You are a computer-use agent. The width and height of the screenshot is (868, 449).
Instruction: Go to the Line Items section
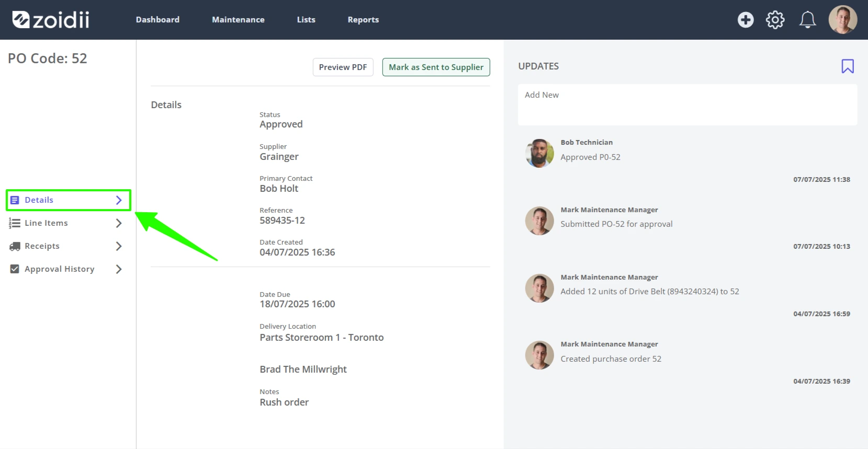46,223
